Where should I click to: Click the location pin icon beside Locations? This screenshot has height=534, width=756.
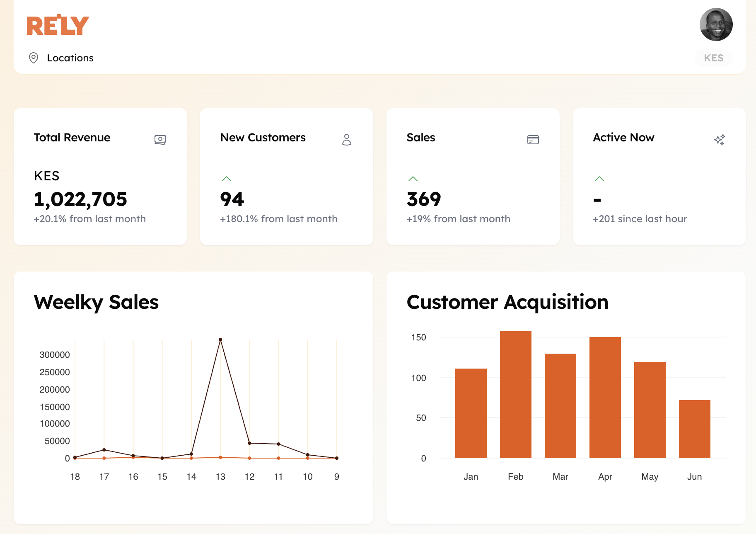click(34, 58)
